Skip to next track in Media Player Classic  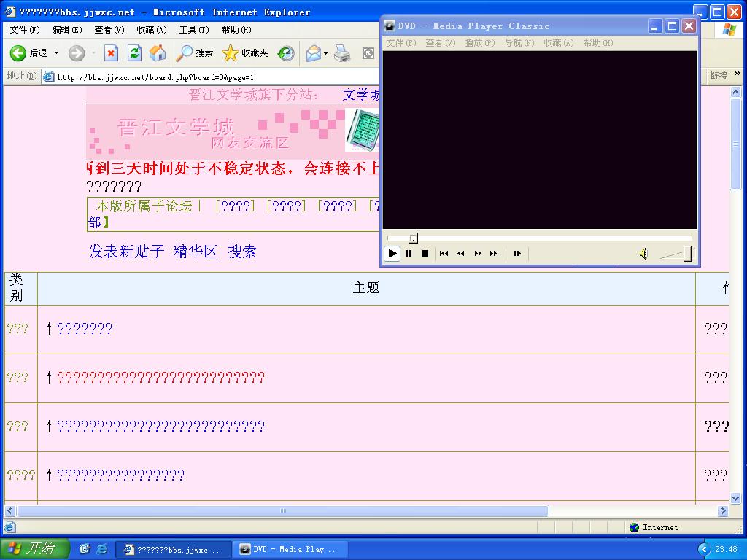tap(495, 253)
